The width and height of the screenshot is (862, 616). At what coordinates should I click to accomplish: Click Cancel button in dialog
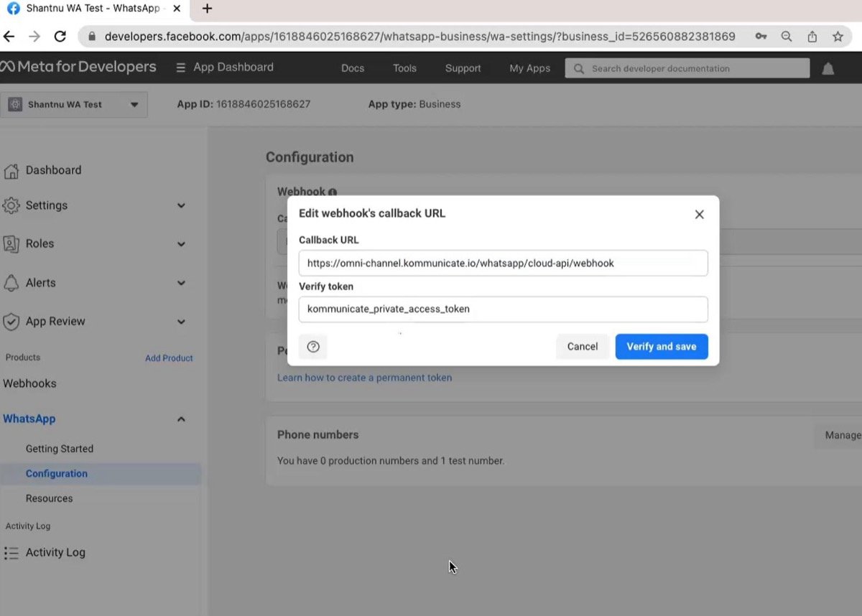point(583,346)
